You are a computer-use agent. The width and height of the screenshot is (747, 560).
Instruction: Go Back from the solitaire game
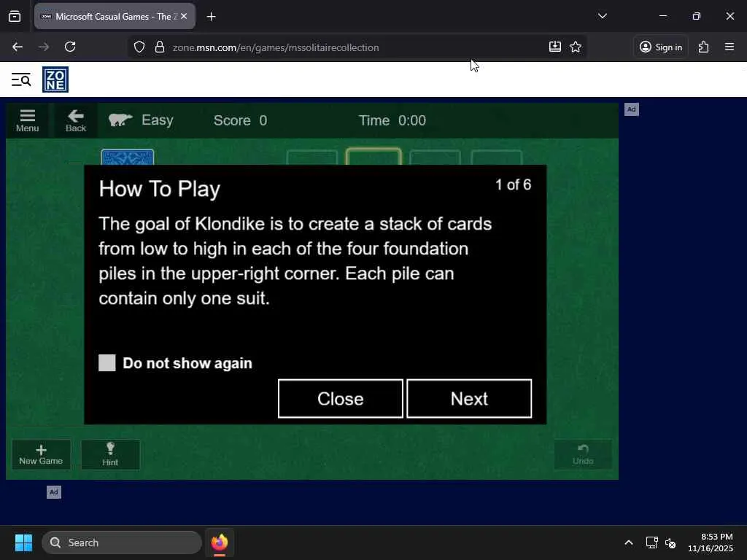click(x=76, y=120)
